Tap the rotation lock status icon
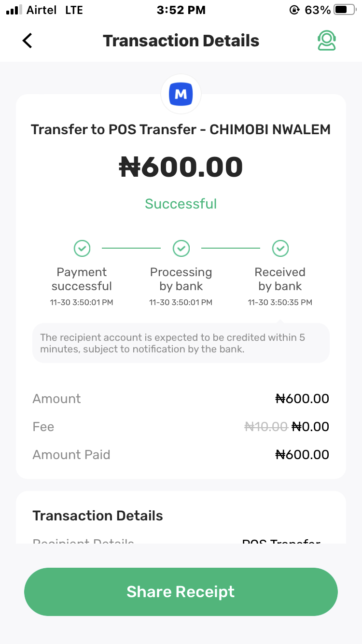This screenshot has width=362, height=644. coord(294,10)
